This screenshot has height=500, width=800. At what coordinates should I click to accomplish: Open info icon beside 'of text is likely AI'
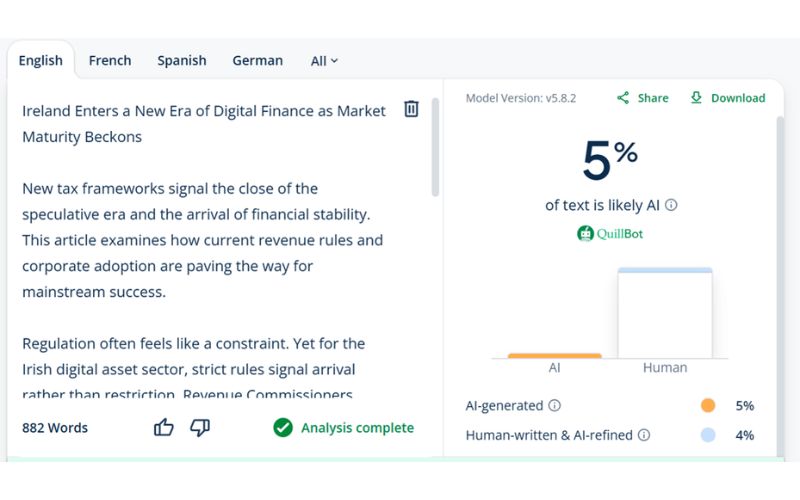click(671, 205)
